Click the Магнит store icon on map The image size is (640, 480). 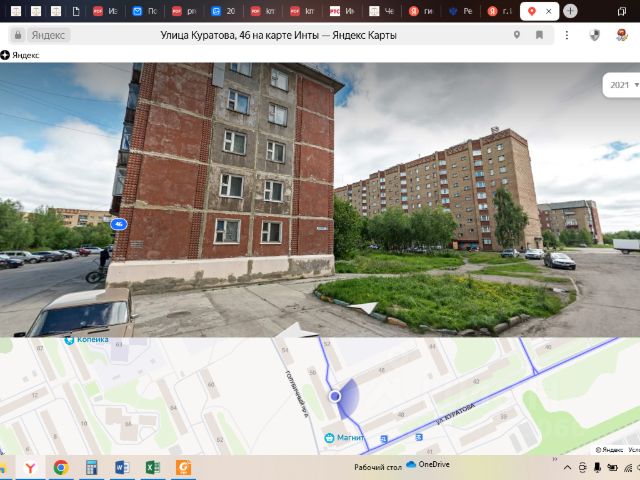(x=329, y=438)
